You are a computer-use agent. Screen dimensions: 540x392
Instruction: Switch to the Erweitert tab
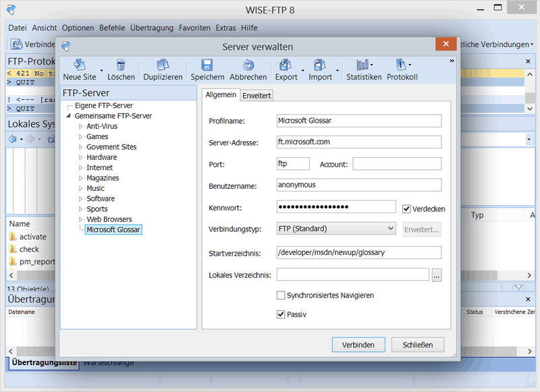pos(256,96)
